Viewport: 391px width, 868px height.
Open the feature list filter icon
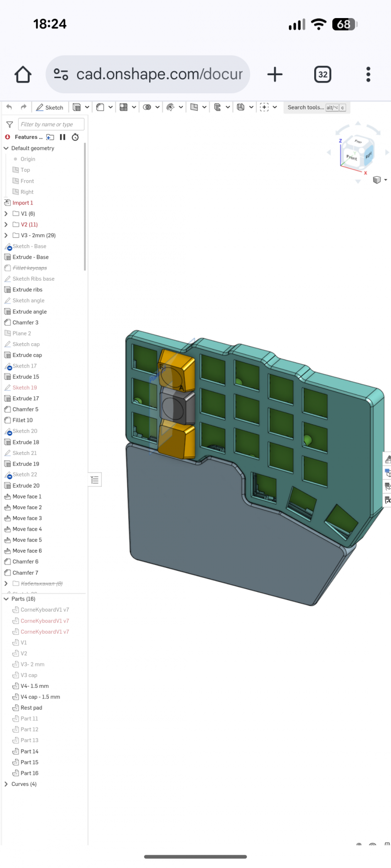tap(9, 124)
